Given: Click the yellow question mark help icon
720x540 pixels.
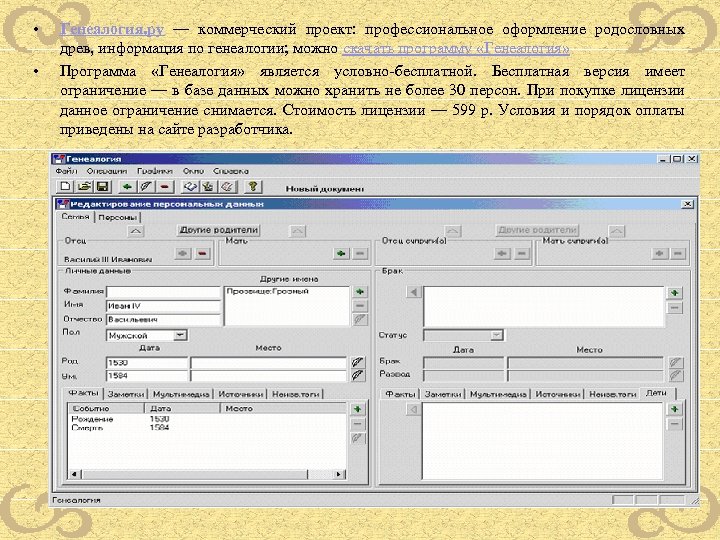Looking at the screenshot, I should tap(252, 186).
